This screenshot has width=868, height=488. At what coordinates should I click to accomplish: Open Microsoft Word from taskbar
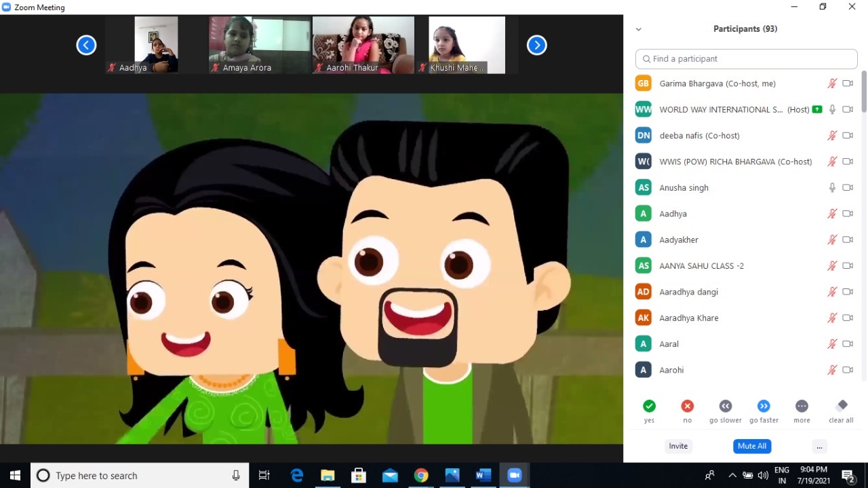pos(483,475)
